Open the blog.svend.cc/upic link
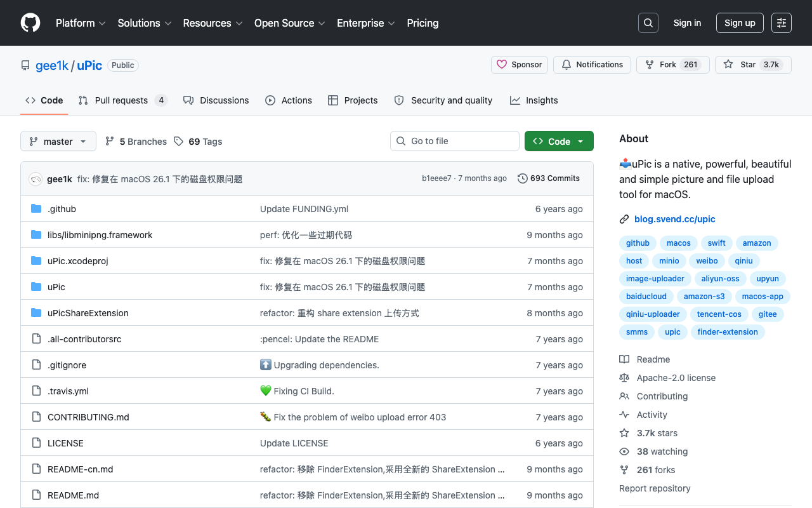This screenshot has height=508, width=812. point(675,219)
